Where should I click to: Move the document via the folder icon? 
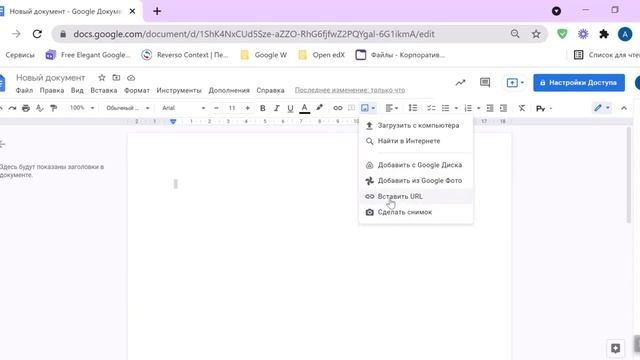[x=116, y=78]
